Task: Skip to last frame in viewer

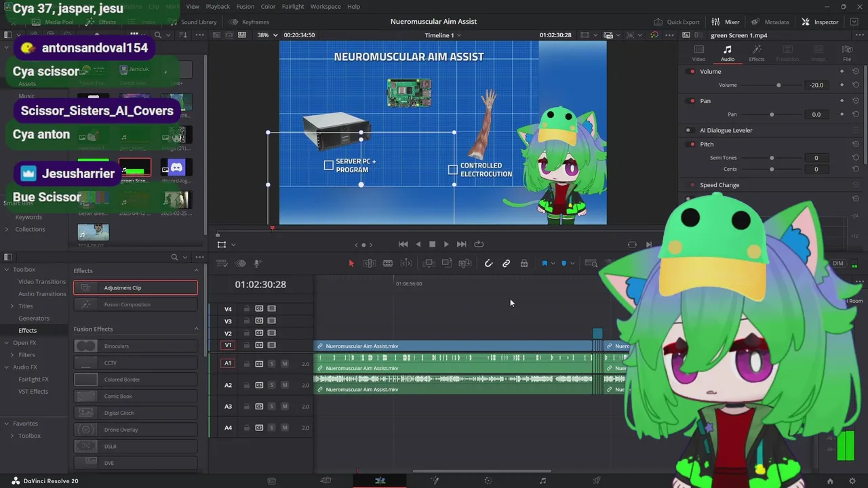Action: (461, 244)
